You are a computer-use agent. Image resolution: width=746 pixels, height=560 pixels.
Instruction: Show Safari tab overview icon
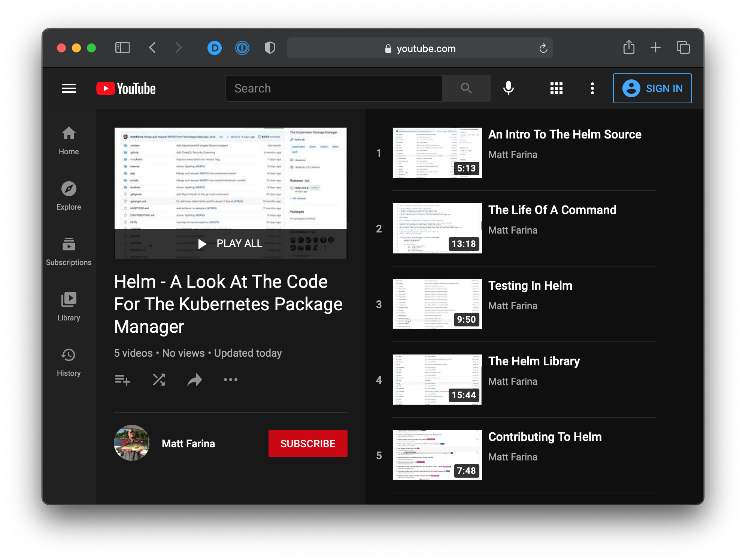(683, 48)
